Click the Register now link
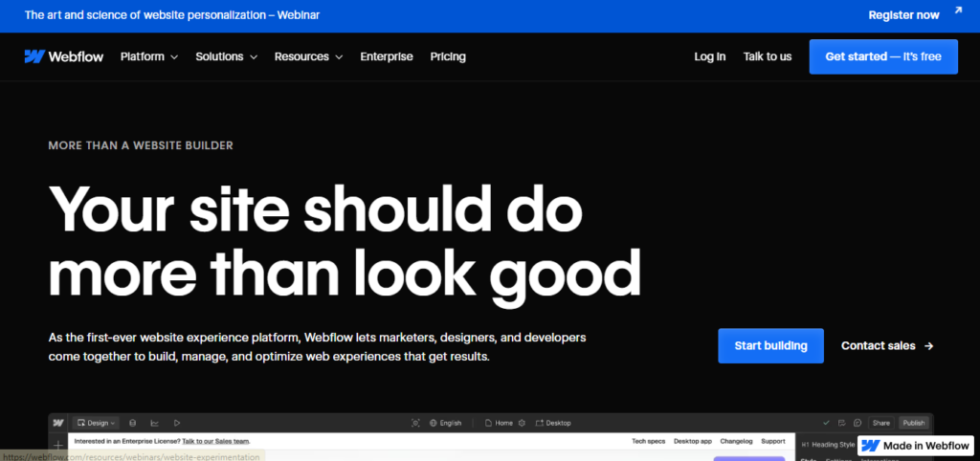Screen dimensions: 980x461 point(903,15)
